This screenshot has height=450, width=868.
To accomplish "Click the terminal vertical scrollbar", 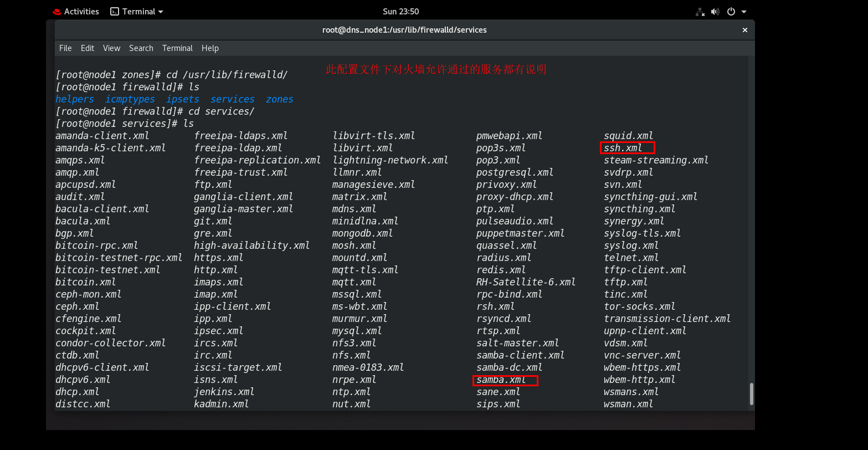I will 752,393.
